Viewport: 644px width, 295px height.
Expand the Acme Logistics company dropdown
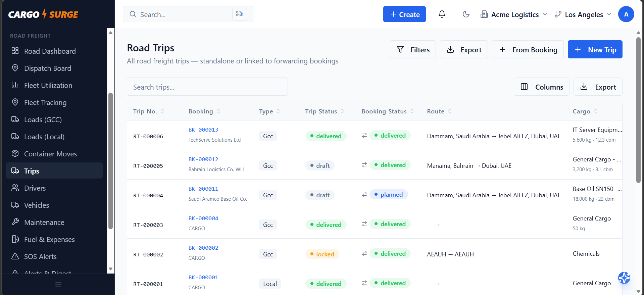pos(514,14)
